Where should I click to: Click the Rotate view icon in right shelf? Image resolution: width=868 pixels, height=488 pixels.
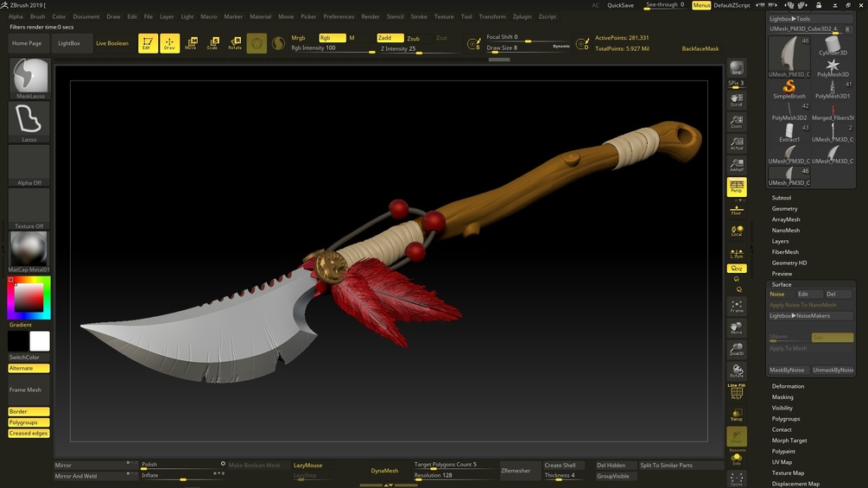coord(736,371)
